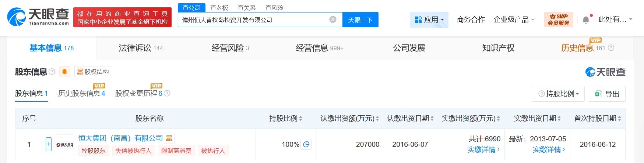
Task: Expand shareholder row with plus button
Action: (x=49, y=144)
